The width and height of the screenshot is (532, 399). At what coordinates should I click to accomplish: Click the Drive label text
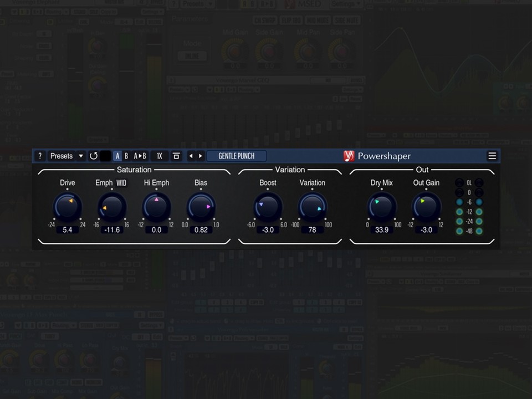click(x=67, y=182)
